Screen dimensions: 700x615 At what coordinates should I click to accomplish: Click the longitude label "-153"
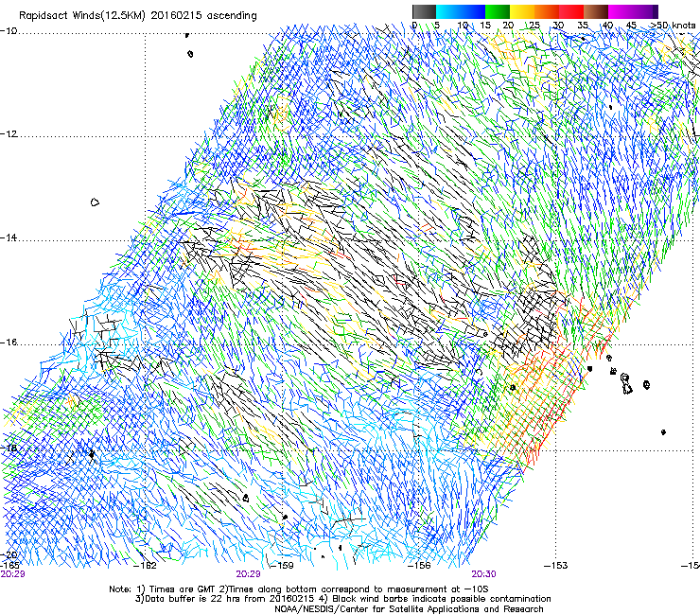[556, 566]
